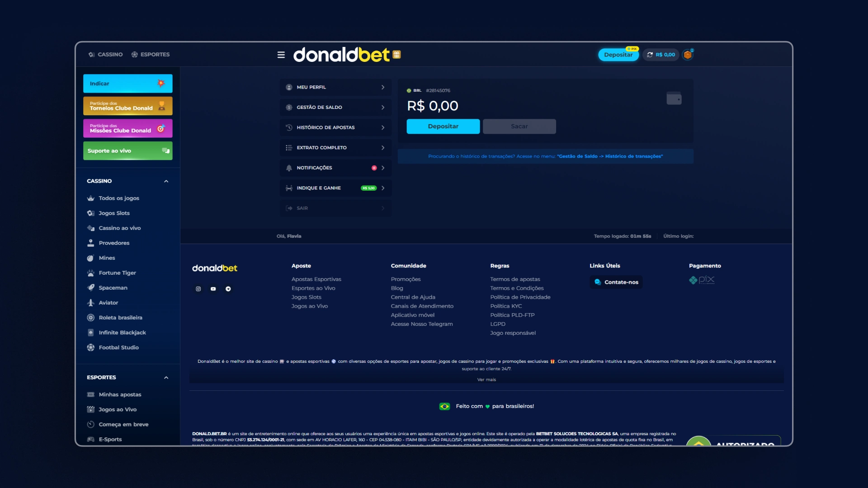
Task: Open Cassino ao vivo sidebar item
Action: pyautogui.click(x=120, y=228)
